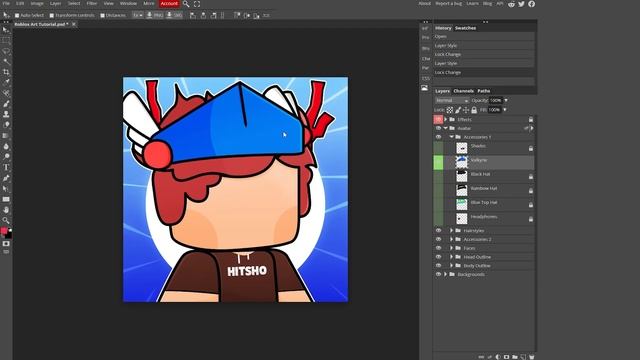Image resolution: width=640 pixels, height=360 pixels.
Task: Enable the Auto-Select checkbox
Action: 17,16
